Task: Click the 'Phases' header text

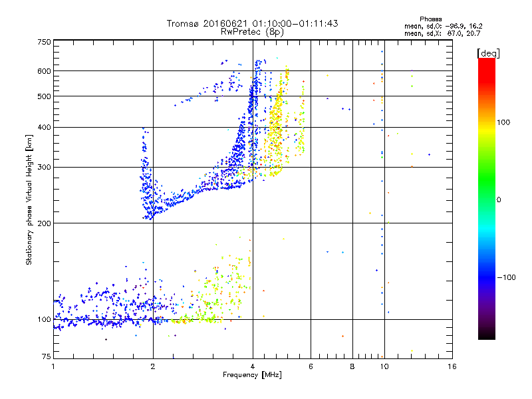Action: point(430,19)
